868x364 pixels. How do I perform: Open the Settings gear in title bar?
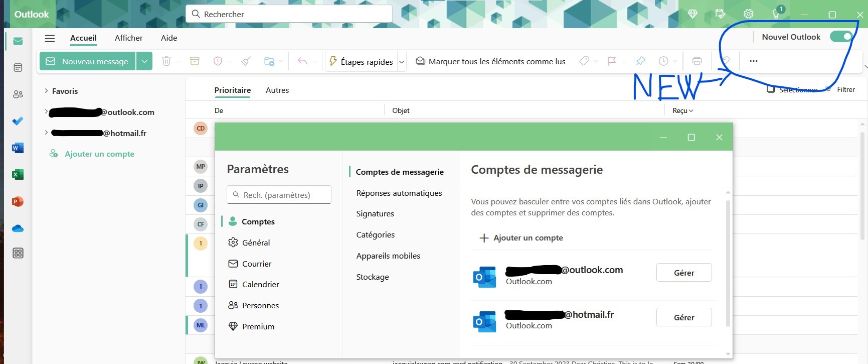pyautogui.click(x=749, y=14)
